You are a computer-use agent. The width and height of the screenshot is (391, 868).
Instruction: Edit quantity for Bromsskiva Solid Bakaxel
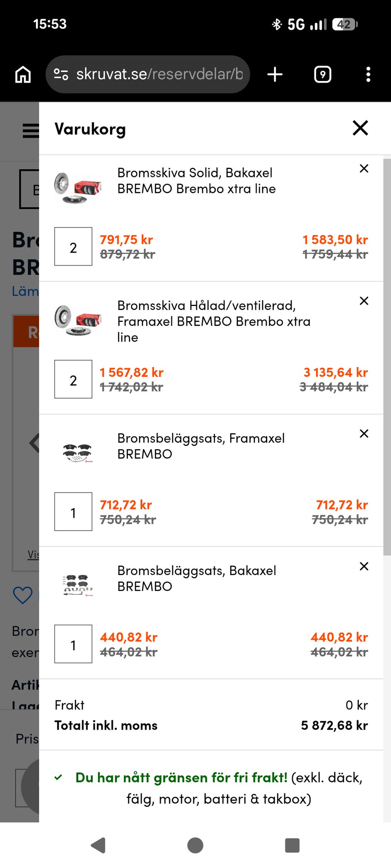(73, 247)
